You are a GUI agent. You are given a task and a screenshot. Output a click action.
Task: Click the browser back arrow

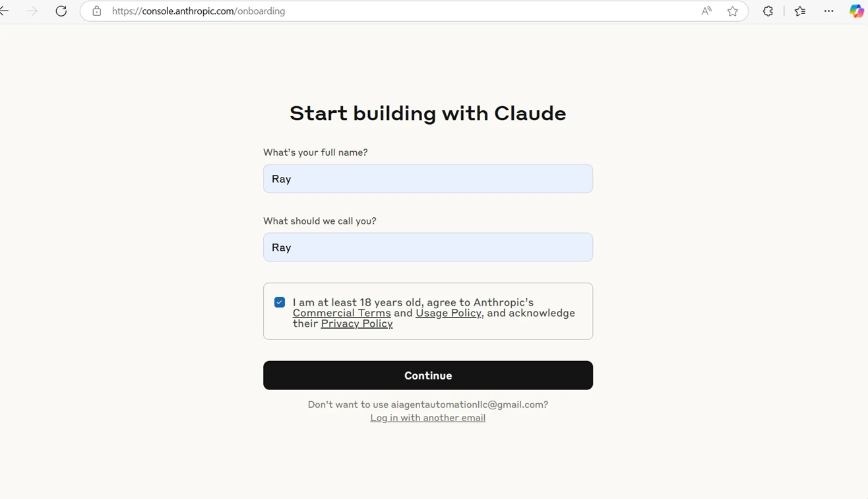coord(4,11)
